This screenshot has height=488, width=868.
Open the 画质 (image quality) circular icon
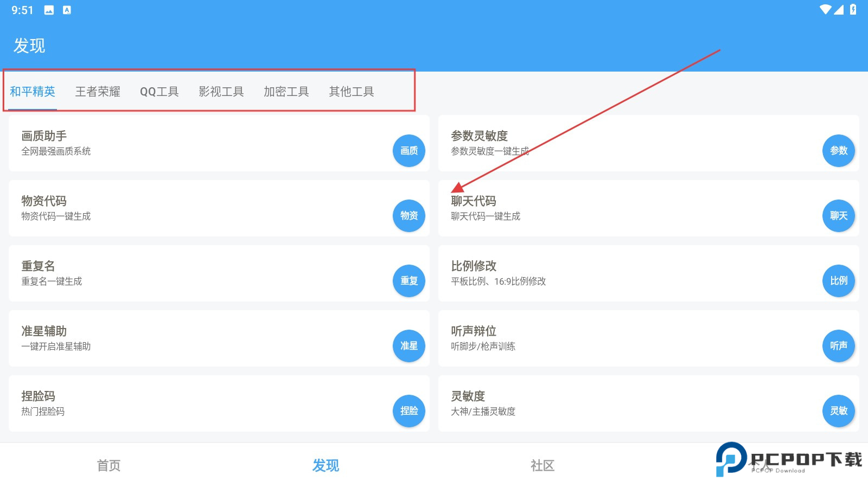click(x=409, y=151)
